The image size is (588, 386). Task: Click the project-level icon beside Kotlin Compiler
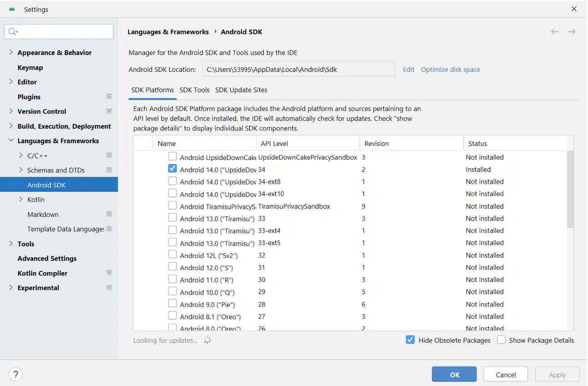[x=109, y=273]
